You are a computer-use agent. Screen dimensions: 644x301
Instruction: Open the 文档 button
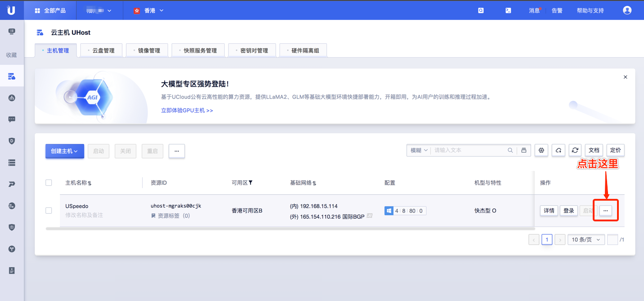point(594,150)
